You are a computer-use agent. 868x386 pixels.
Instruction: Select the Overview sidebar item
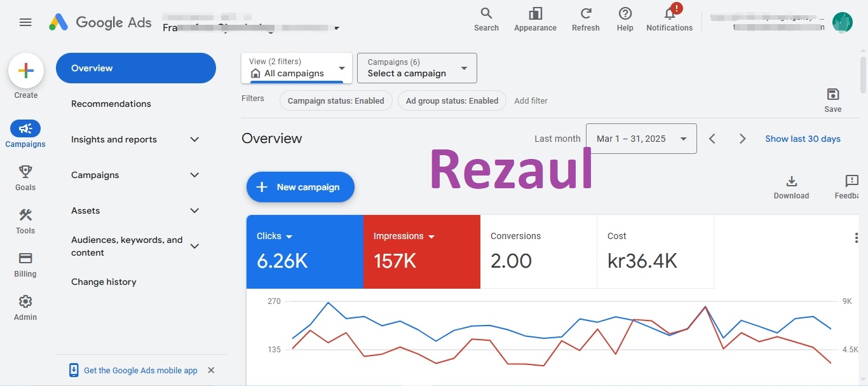coord(136,68)
